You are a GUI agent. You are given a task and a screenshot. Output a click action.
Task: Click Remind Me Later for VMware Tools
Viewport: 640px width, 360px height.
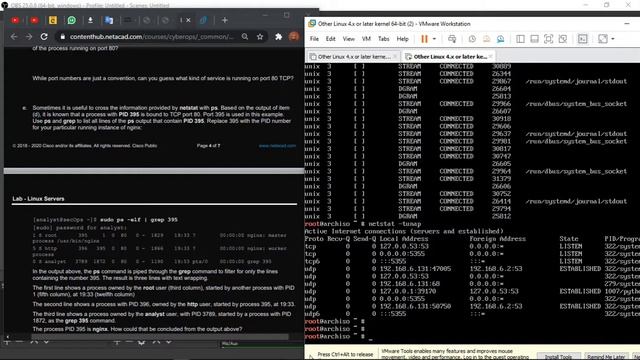(x=607, y=356)
